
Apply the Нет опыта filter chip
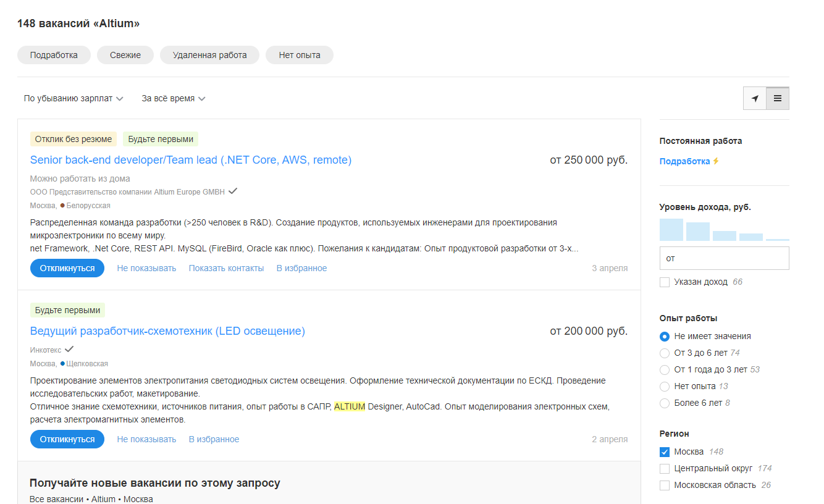click(300, 55)
